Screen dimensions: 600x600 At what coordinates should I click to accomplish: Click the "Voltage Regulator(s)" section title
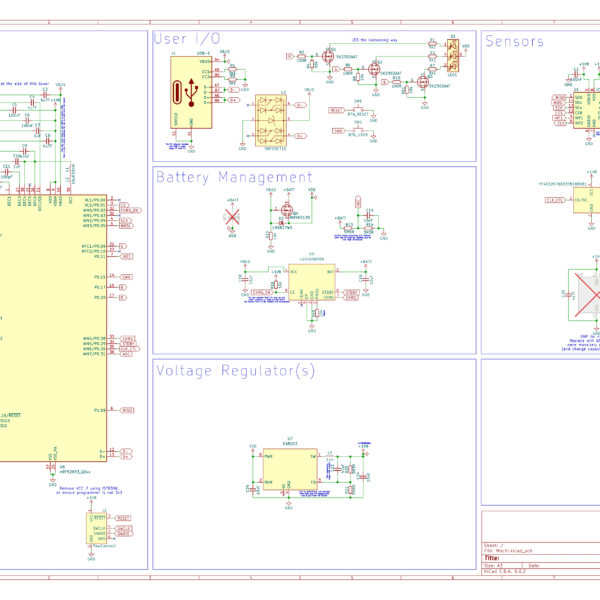[235, 371]
